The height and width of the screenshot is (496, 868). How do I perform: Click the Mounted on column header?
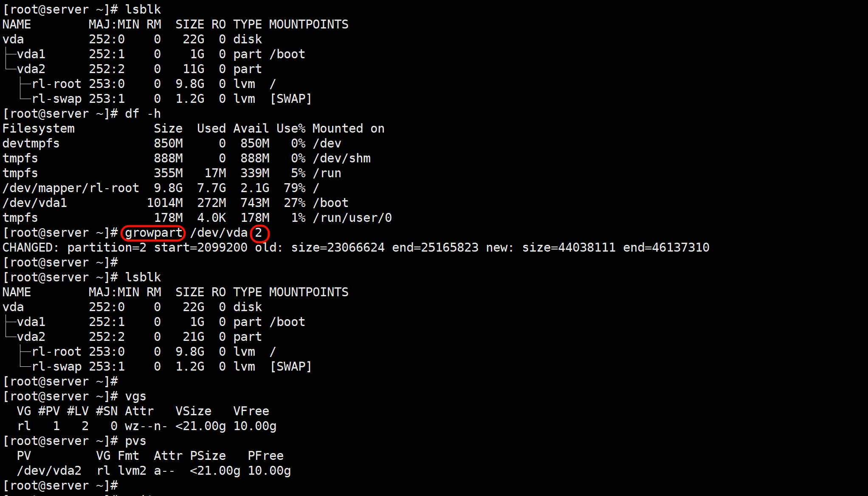click(348, 128)
